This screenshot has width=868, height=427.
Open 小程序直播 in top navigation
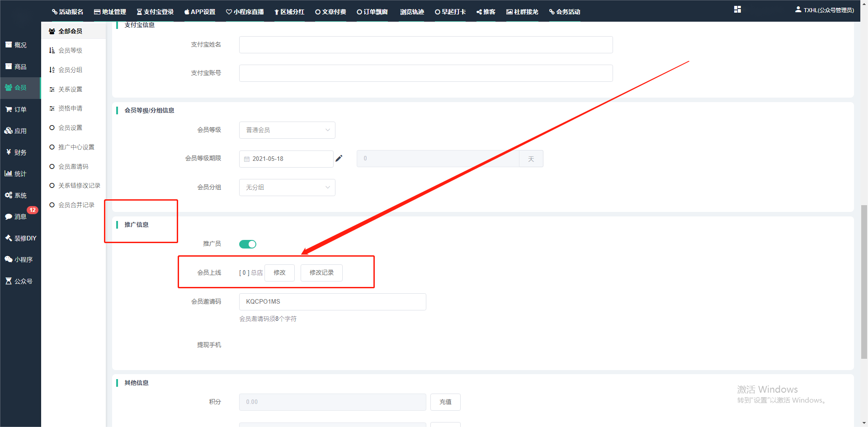click(x=245, y=12)
